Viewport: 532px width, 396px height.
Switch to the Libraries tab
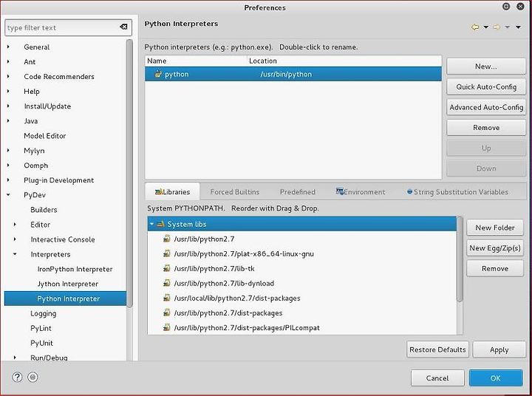point(172,192)
